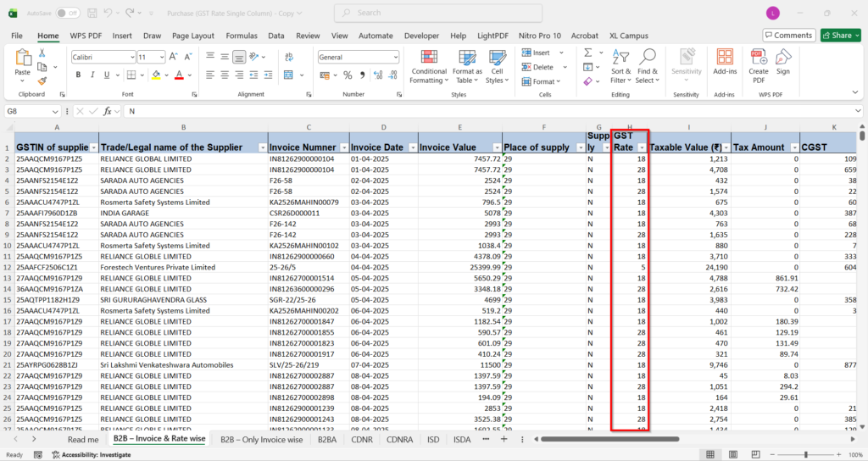Viewport: 868px width, 461px height.
Task: Open filter dropdown for Tax Amount column
Action: coord(794,147)
